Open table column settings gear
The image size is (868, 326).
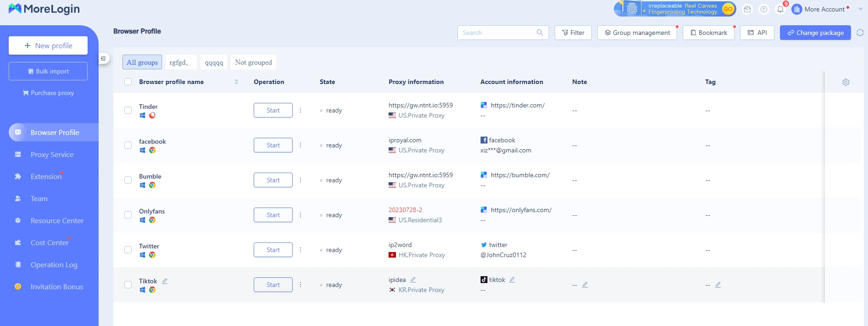(x=846, y=82)
